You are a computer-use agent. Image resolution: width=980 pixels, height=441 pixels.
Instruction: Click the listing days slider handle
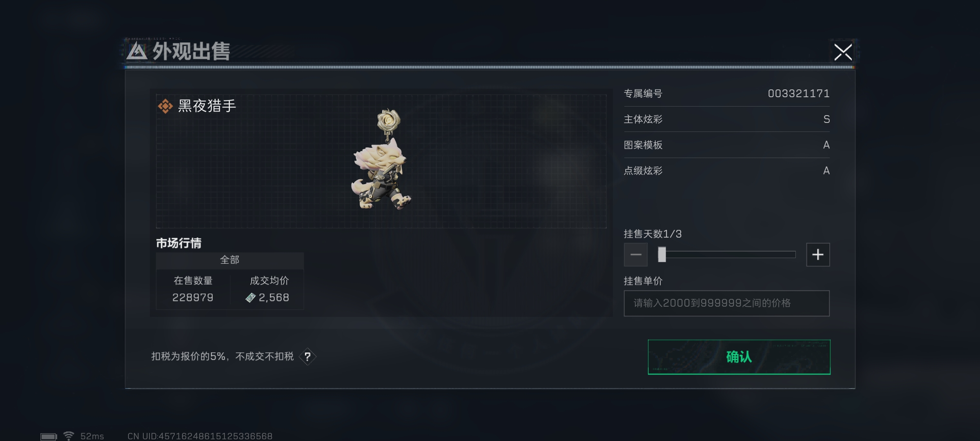tap(662, 254)
